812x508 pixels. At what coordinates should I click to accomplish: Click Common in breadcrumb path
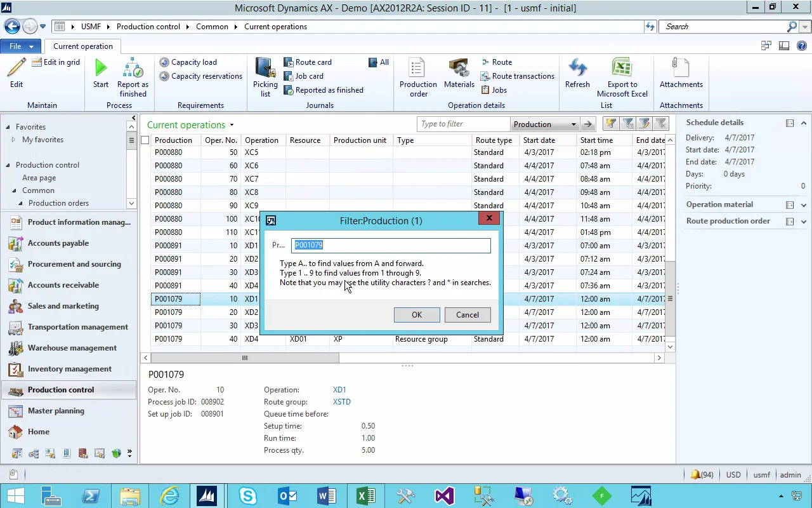(212, 27)
